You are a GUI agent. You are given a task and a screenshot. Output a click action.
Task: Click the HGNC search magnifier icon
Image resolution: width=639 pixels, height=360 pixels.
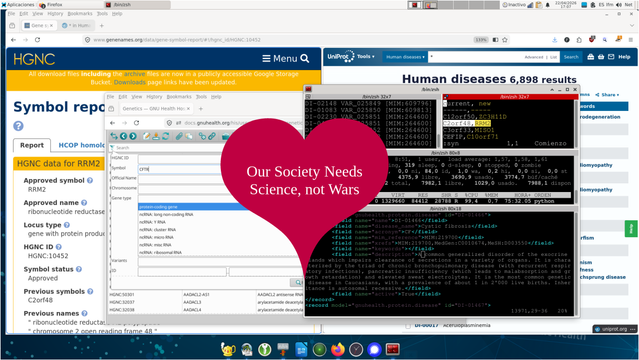pos(304,59)
